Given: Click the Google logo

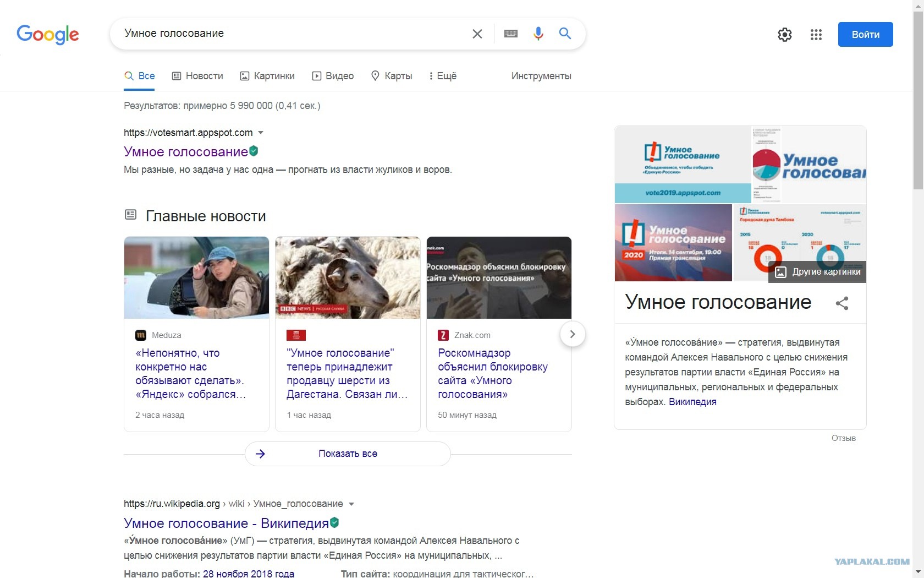Looking at the screenshot, I should click(48, 34).
